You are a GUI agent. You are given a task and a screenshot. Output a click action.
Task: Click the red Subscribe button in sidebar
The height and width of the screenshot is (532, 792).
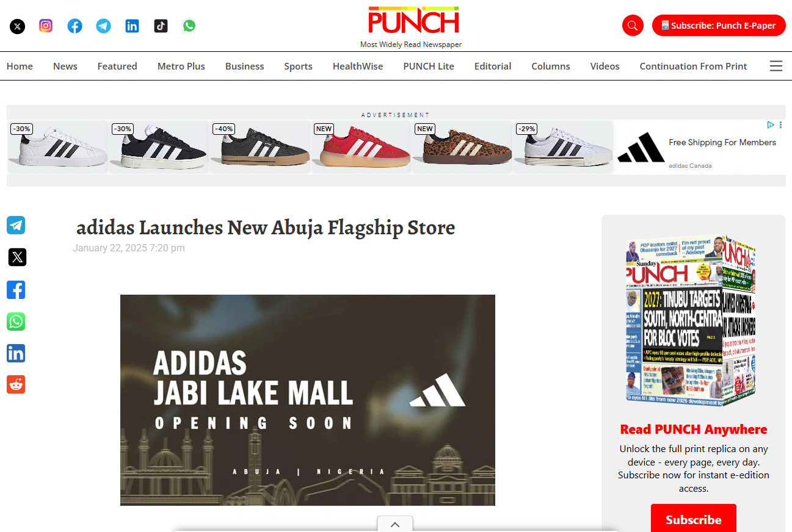pos(693,519)
